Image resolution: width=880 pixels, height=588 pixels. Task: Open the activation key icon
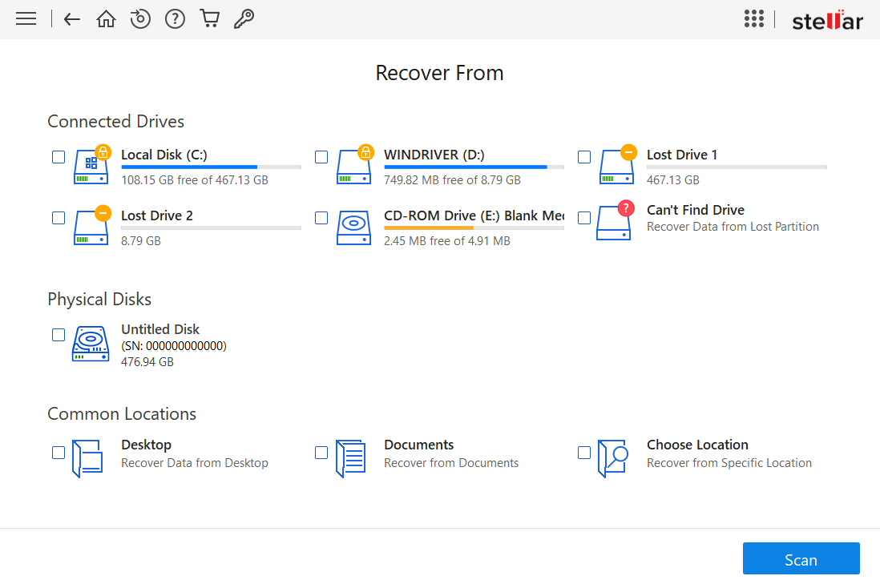[244, 19]
